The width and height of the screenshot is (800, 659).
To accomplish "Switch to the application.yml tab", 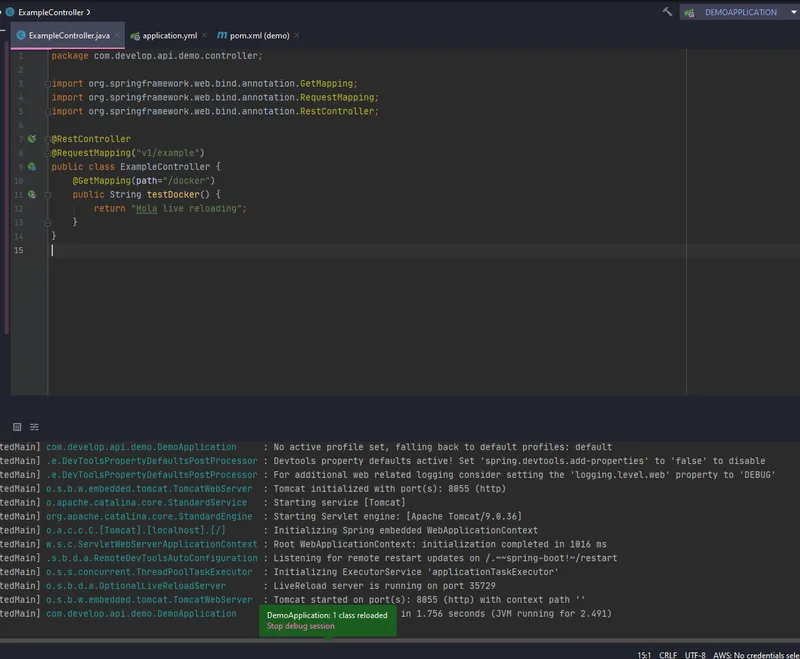I will 169,36.
